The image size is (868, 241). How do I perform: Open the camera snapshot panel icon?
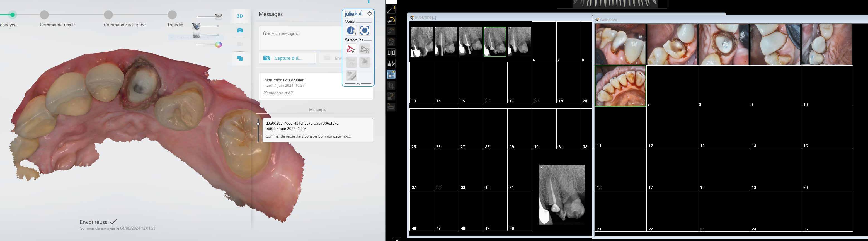click(240, 30)
